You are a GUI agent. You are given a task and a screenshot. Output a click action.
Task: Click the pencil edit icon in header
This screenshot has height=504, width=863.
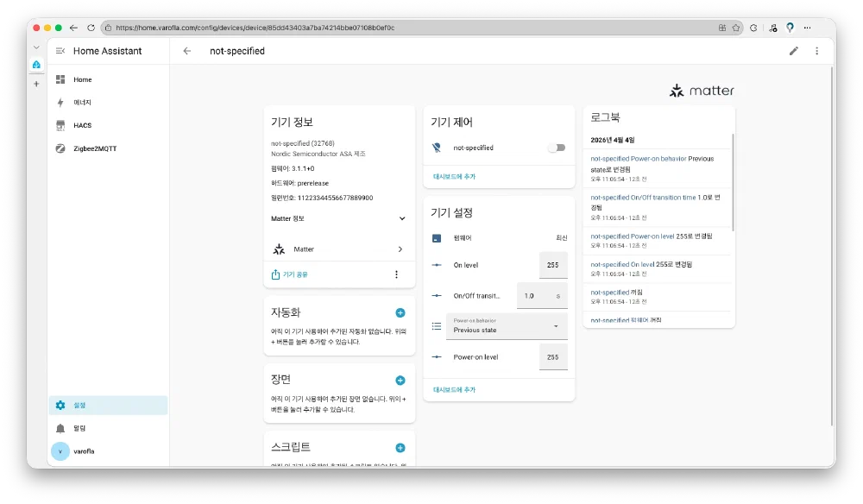(x=794, y=51)
